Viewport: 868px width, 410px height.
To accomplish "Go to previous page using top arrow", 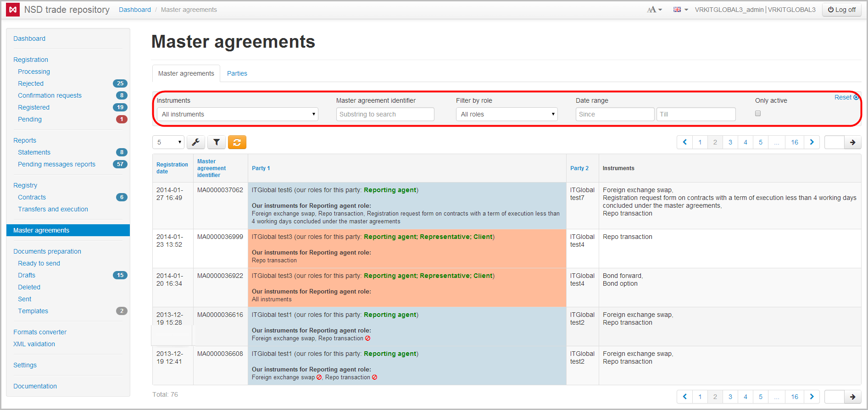I will [684, 142].
